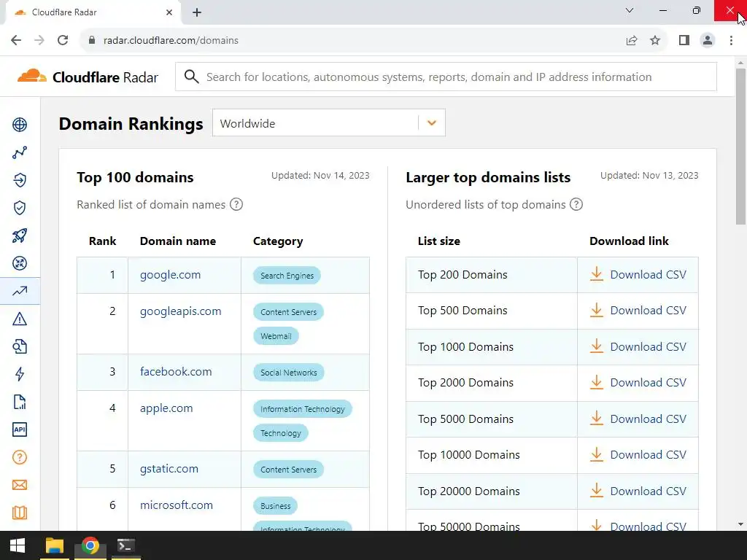Screen dimensions: 747x560
Task: Open the rocket icon in sidebar
Action: tap(20, 236)
